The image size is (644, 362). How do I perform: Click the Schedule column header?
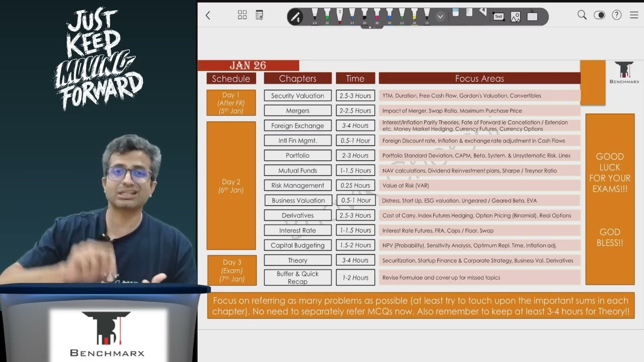231,78
